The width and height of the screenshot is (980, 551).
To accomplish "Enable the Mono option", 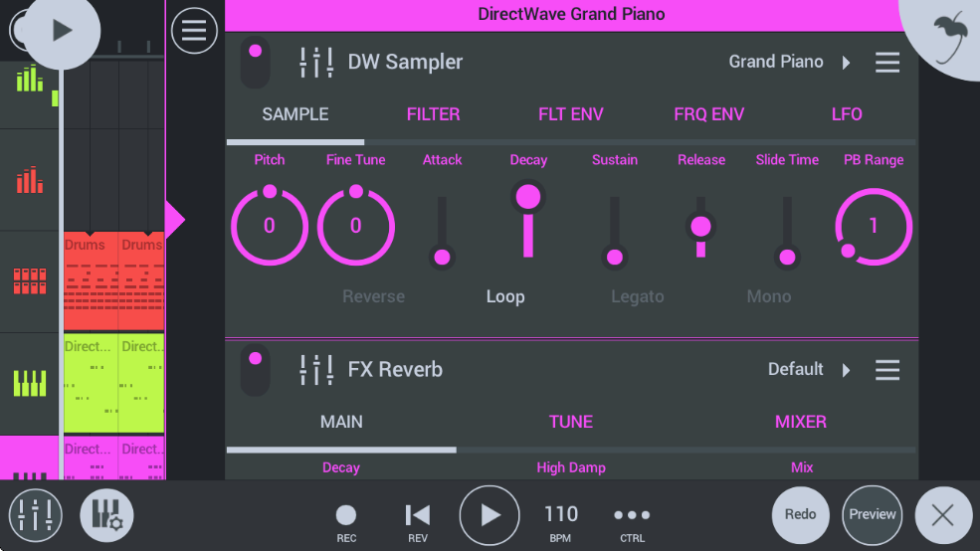I will [x=769, y=296].
